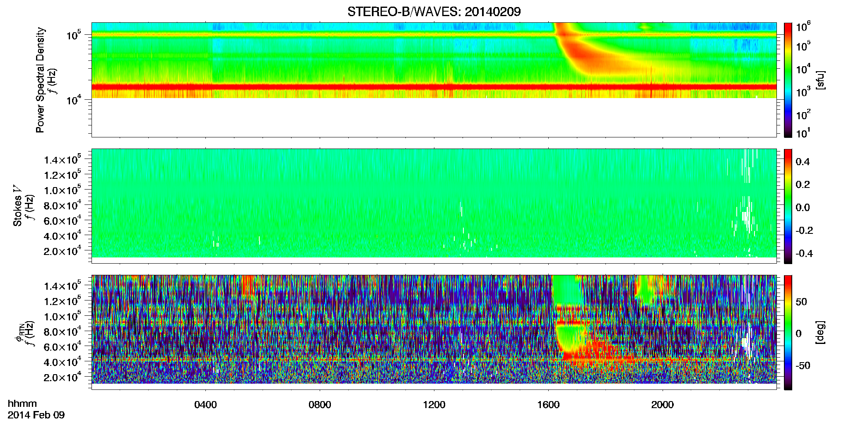The height and width of the screenshot is (447, 868).
Task: Click the 1200 time tick label
Action: [x=434, y=405]
